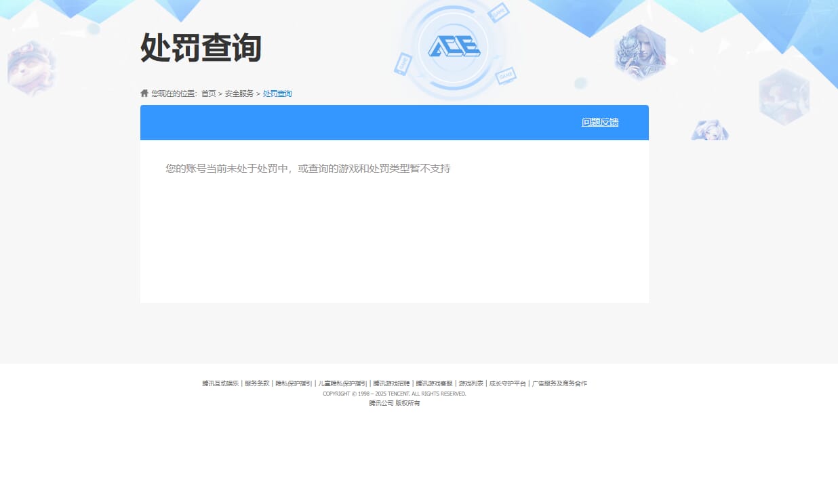
Task: Open the 服务条款 terms link
Action: coord(256,383)
